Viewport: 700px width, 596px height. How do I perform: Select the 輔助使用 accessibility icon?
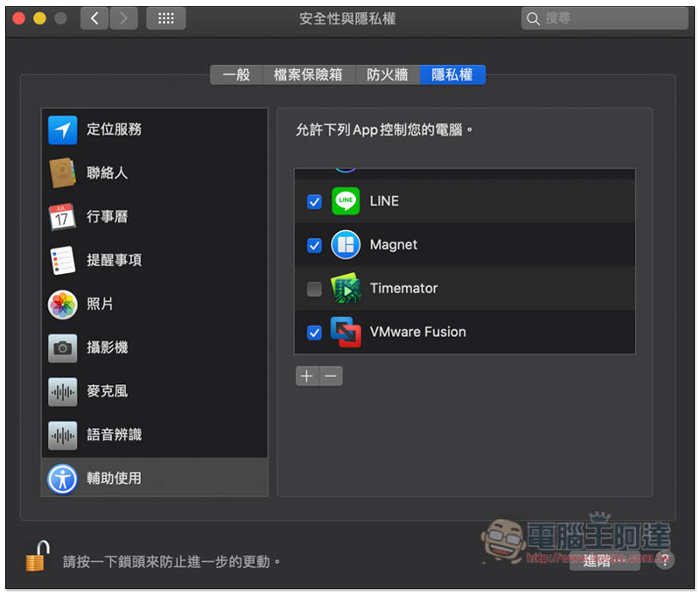tap(62, 479)
